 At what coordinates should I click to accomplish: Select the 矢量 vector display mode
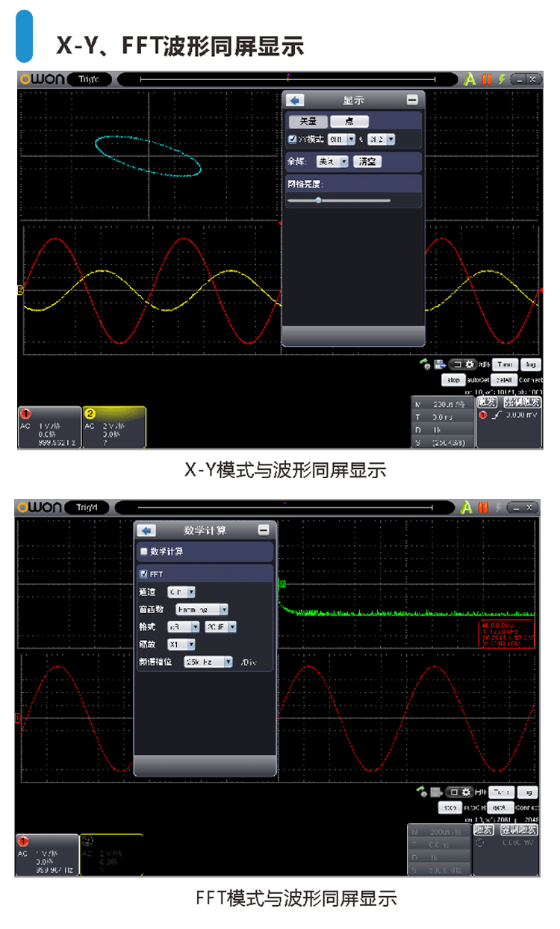[x=308, y=121]
